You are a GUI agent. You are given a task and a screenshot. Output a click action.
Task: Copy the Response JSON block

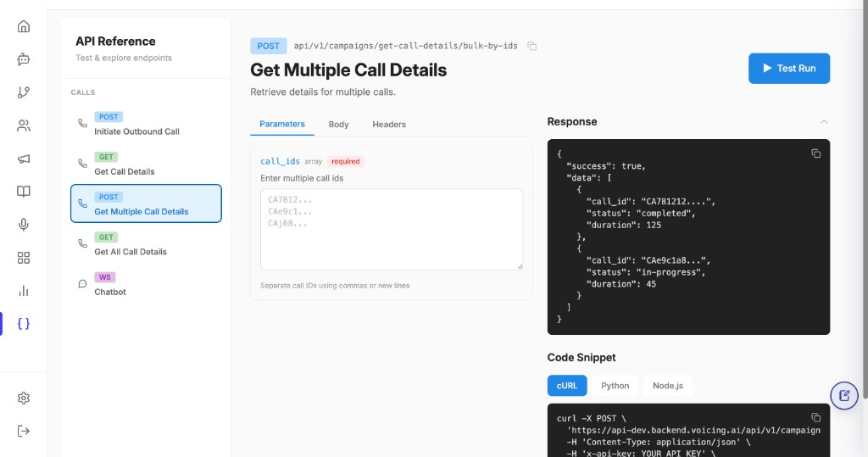click(816, 153)
